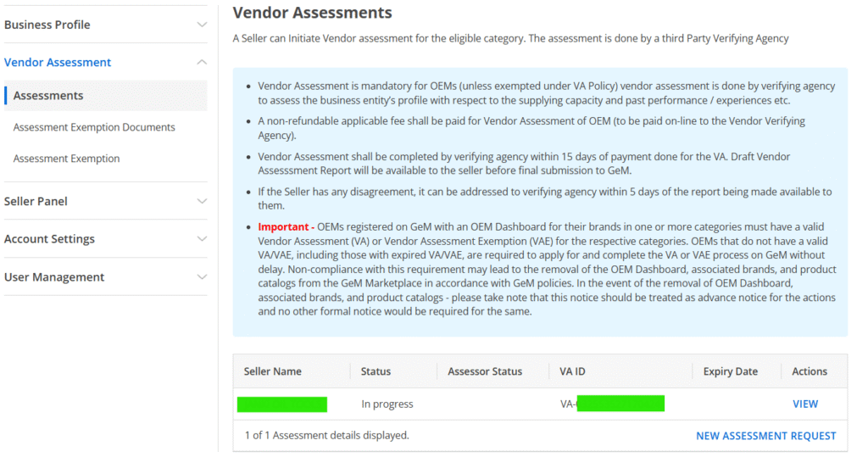The image size is (868, 474).
Task: Expand the Seller Panel chevron arrow
Action: click(x=201, y=201)
